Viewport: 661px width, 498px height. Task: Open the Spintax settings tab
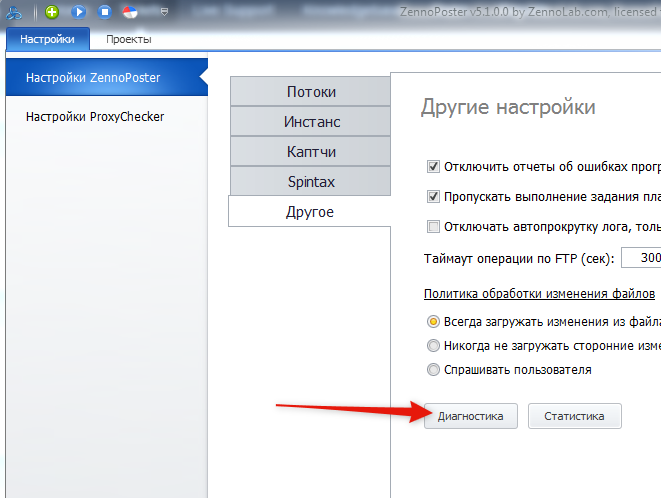coord(311,181)
